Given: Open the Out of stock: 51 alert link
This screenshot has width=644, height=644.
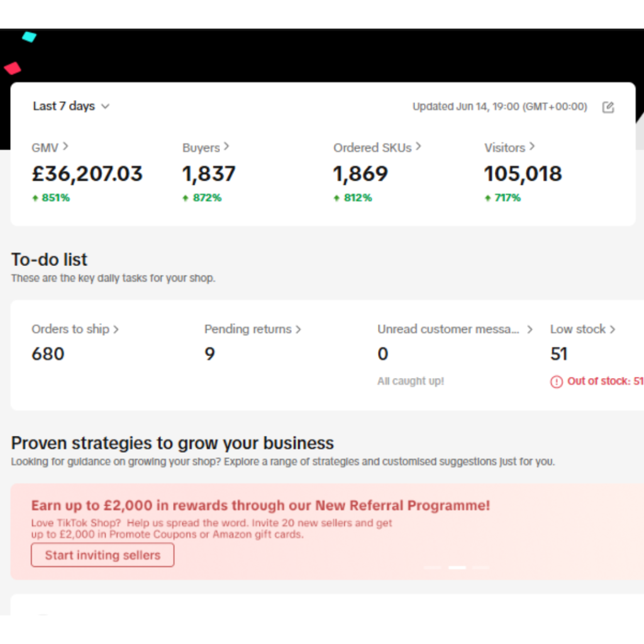Looking at the screenshot, I should pyautogui.click(x=604, y=381).
